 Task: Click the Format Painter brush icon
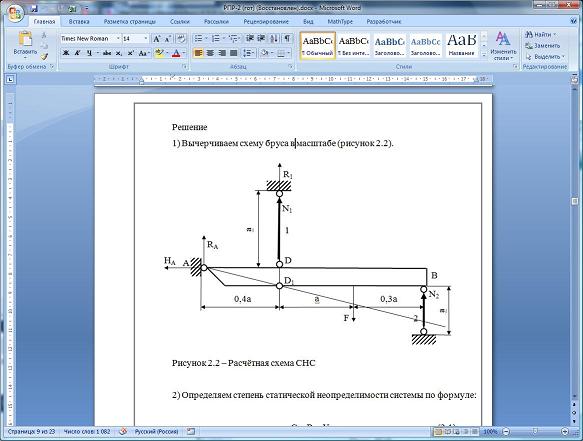[x=44, y=57]
